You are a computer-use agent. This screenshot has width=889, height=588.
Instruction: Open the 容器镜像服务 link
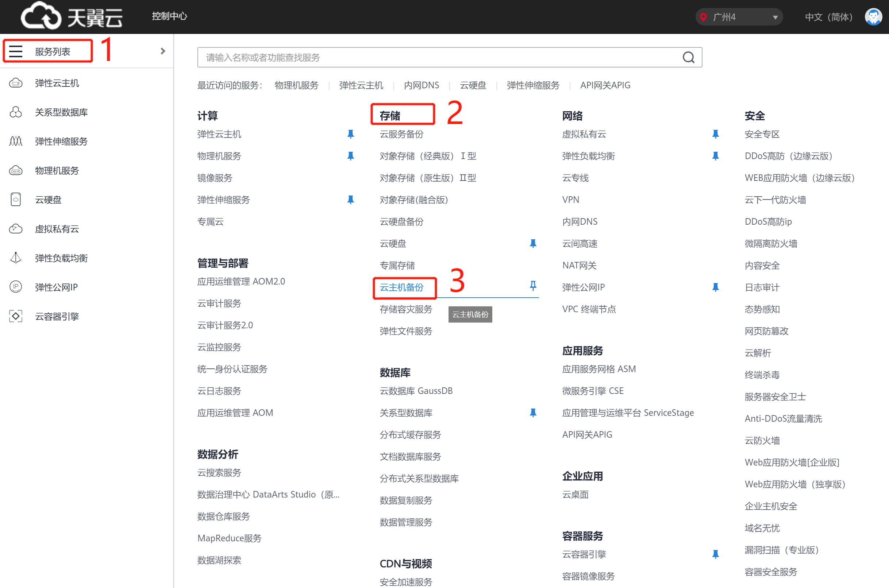click(589, 576)
